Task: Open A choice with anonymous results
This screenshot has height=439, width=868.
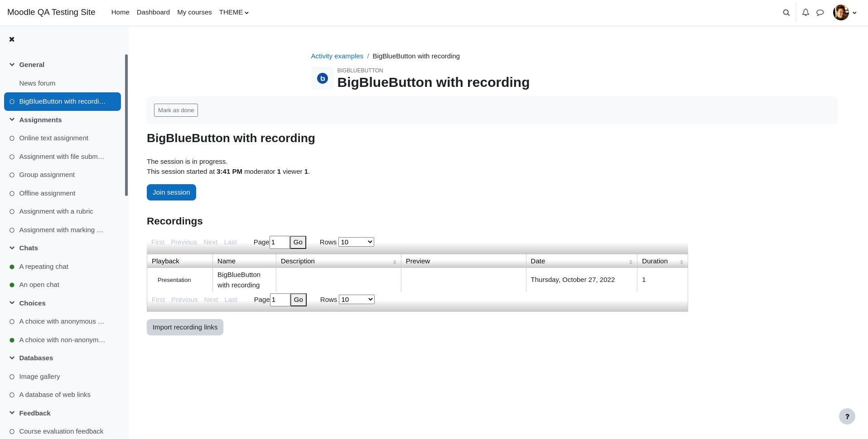Action: 62,321
